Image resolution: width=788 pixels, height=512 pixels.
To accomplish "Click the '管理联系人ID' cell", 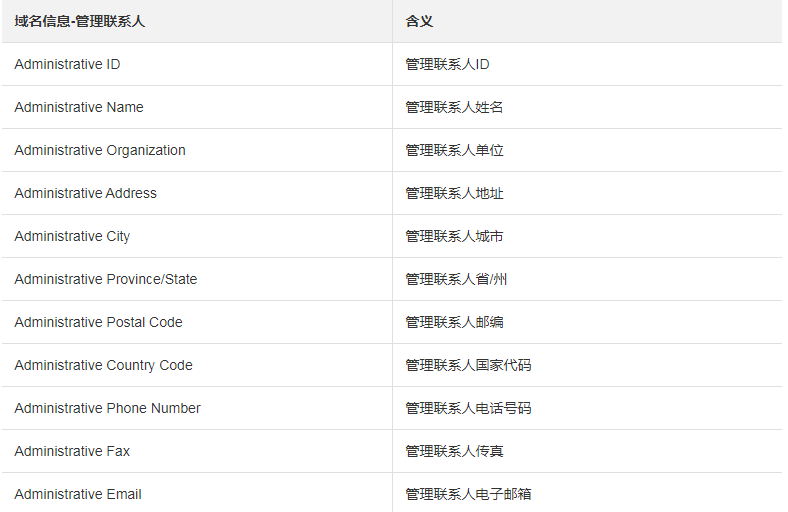I will point(447,64).
